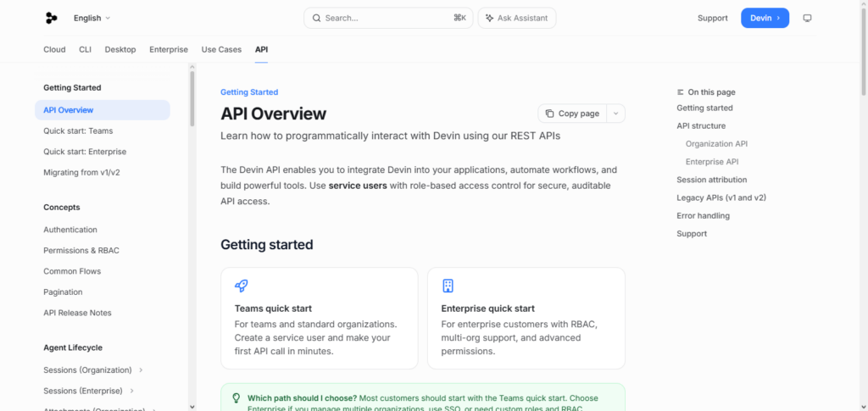The height and width of the screenshot is (411, 868).
Task: Click the rocket icon in Teams card
Action: [x=242, y=286]
